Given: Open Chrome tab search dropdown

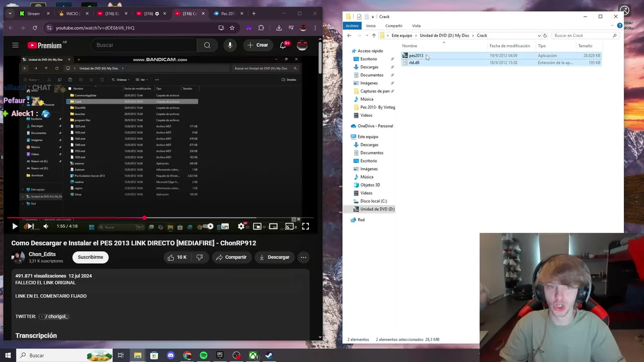Looking at the screenshot, I should [10, 14].
